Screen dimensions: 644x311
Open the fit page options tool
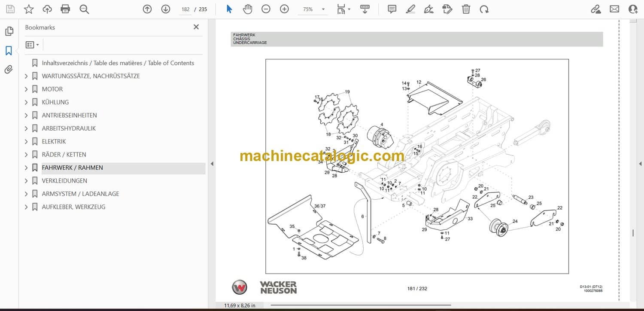click(x=343, y=9)
